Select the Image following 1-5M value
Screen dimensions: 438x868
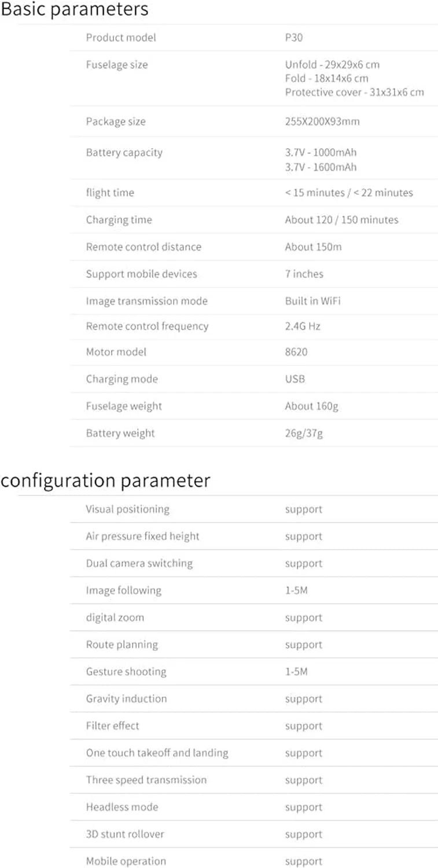(x=296, y=591)
